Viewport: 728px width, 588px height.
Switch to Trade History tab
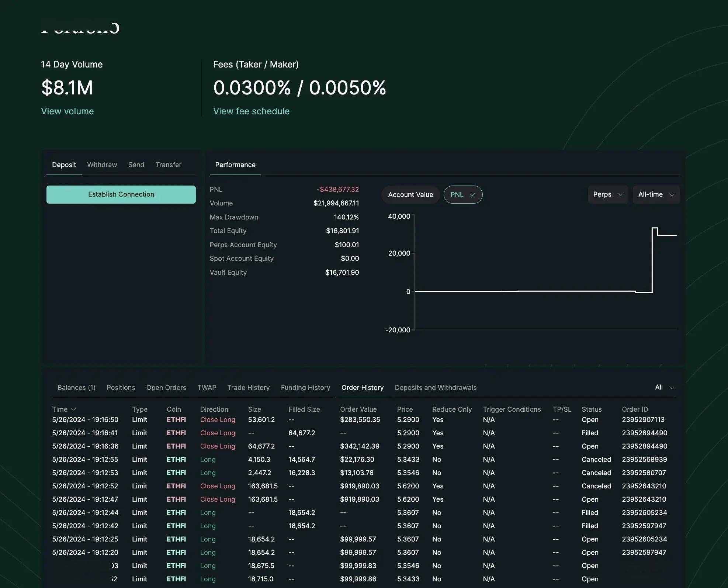pyautogui.click(x=248, y=387)
